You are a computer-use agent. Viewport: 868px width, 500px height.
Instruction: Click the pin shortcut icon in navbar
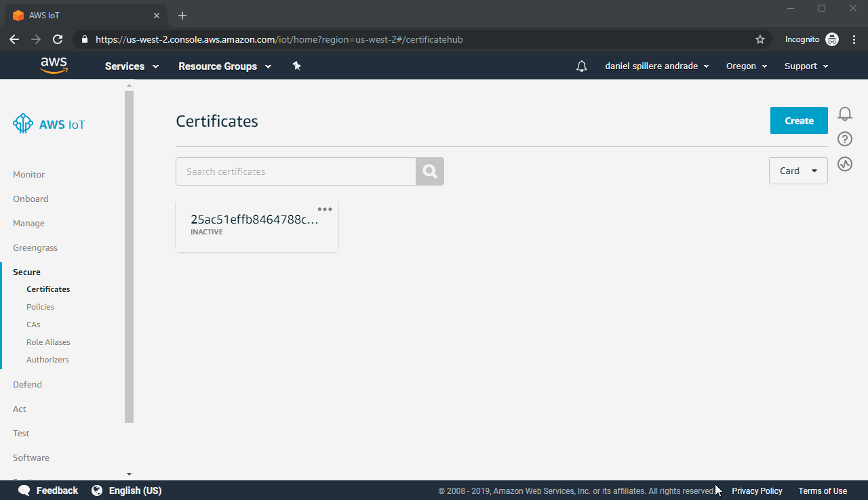pyautogui.click(x=296, y=66)
